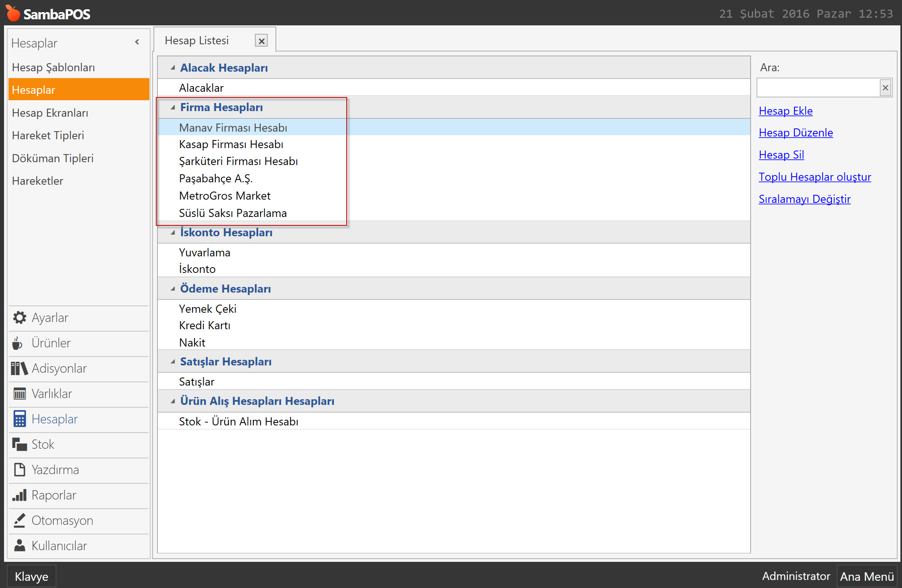The height and width of the screenshot is (588, 902).
Task: Click the Otomasyon pencil icon
Action: (19, 521)
